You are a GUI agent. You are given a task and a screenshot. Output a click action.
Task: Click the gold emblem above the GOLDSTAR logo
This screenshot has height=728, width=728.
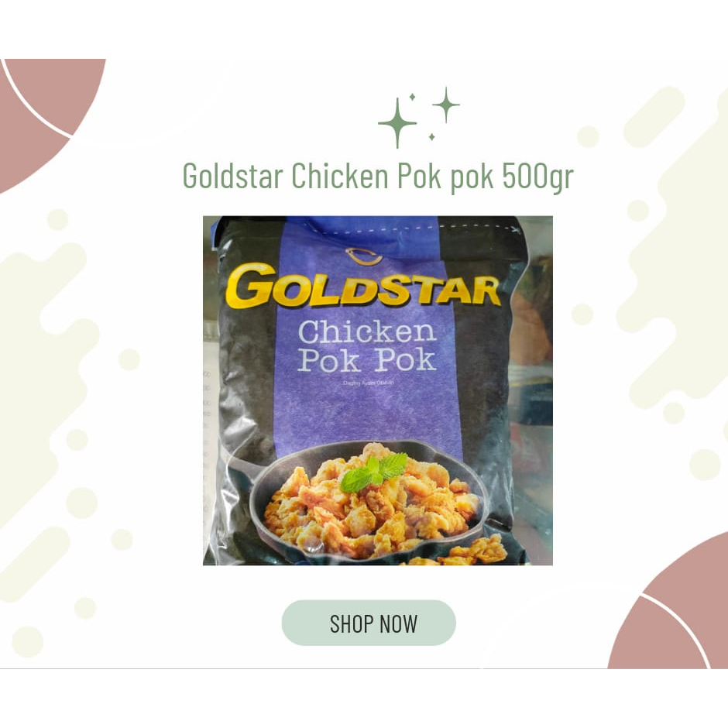[363, 257]
